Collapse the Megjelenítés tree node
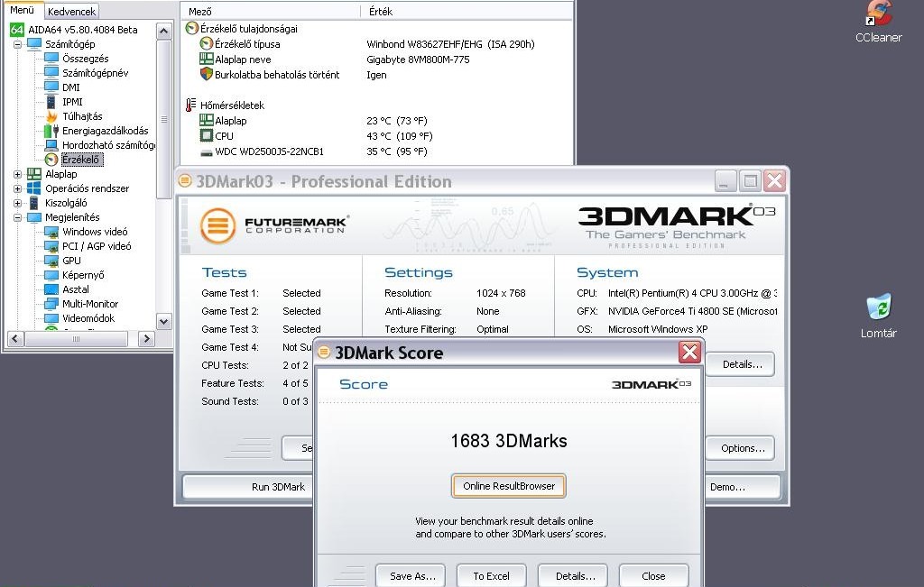This screenshot has height=587, width=924. tap(17, 218)
